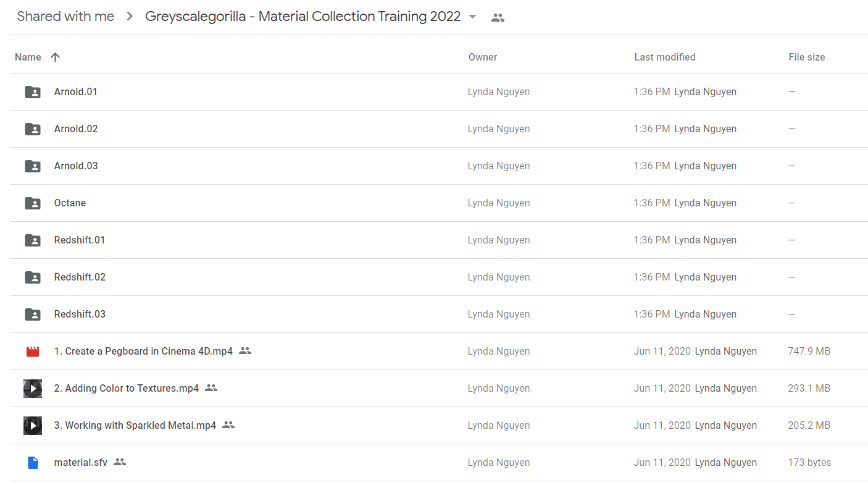Click the shared icon next to Adding Color to Textures
The width and height of the screenshot is (868, 485).
coord(211,388)
